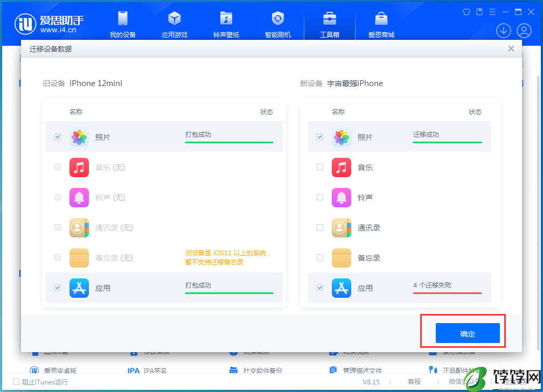
Task: Close the 迁移设备数据 dialog
Action: pos(511,48)
